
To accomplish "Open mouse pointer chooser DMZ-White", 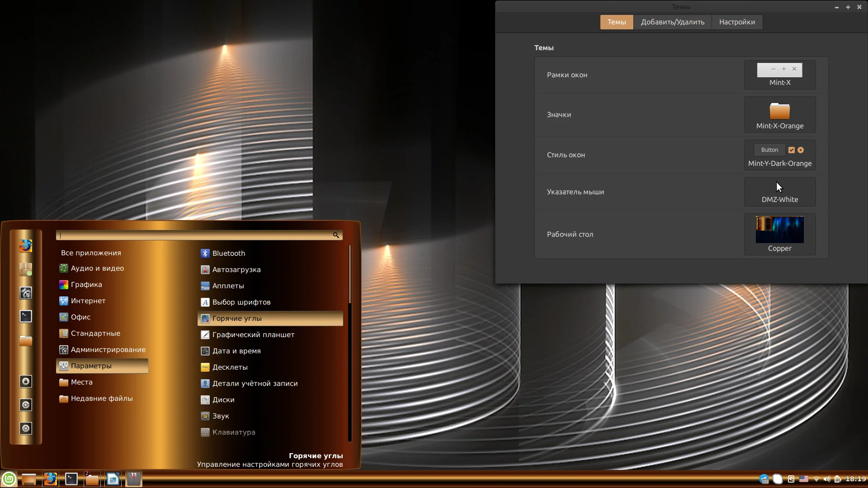I will [x=780, y=192].
